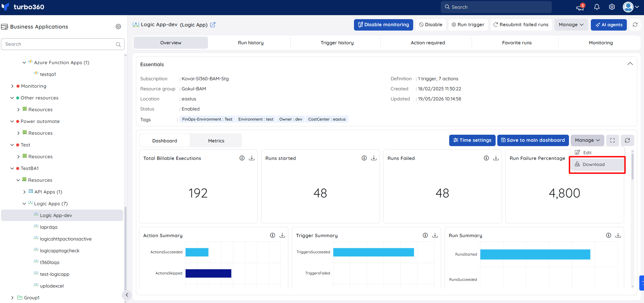
Task: Collapse the Essentials section
Action: click(x=630, y=64)
